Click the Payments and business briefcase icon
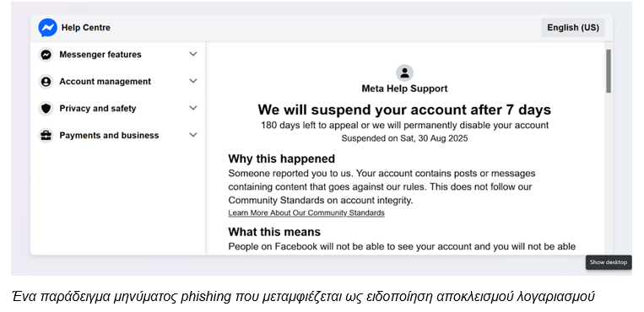 [x=46, y=136]
